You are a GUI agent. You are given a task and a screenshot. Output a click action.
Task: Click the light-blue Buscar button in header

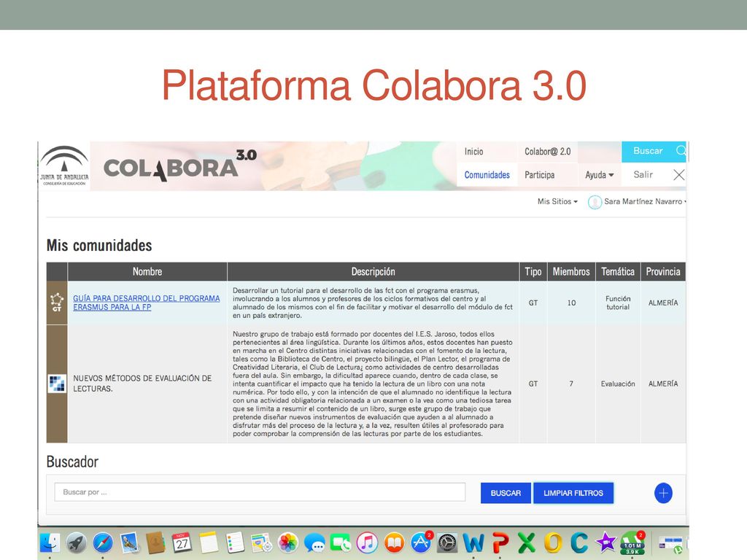coord(654,152)
